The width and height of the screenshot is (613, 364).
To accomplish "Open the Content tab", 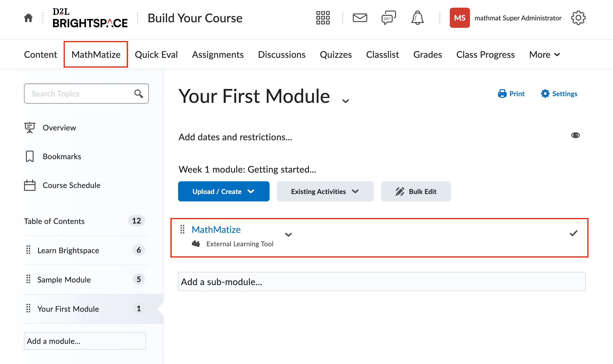I will pyautogui.click(x=41, y=54).
